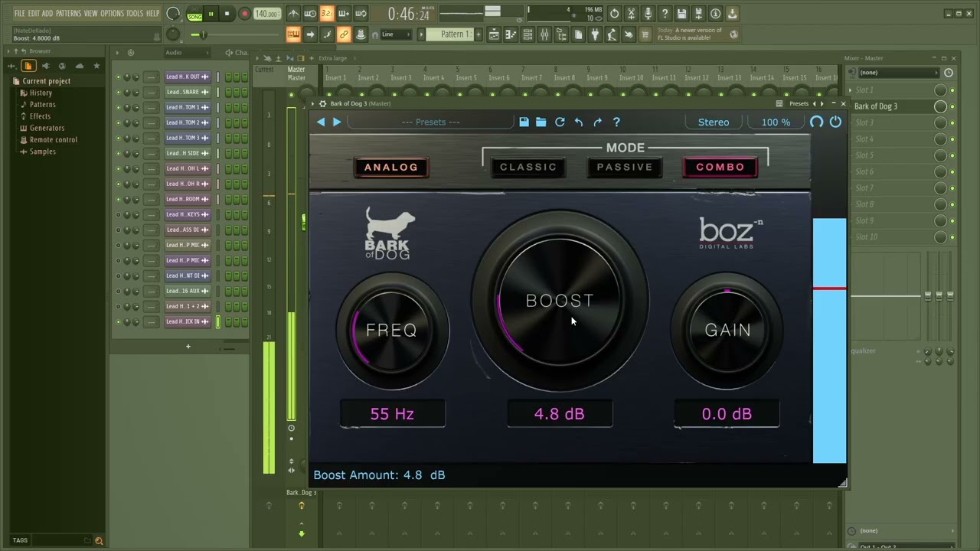The width and height of the screenshot is (980, 551).
Task: Go to next preset with right arrow
Action: (336, 122)
